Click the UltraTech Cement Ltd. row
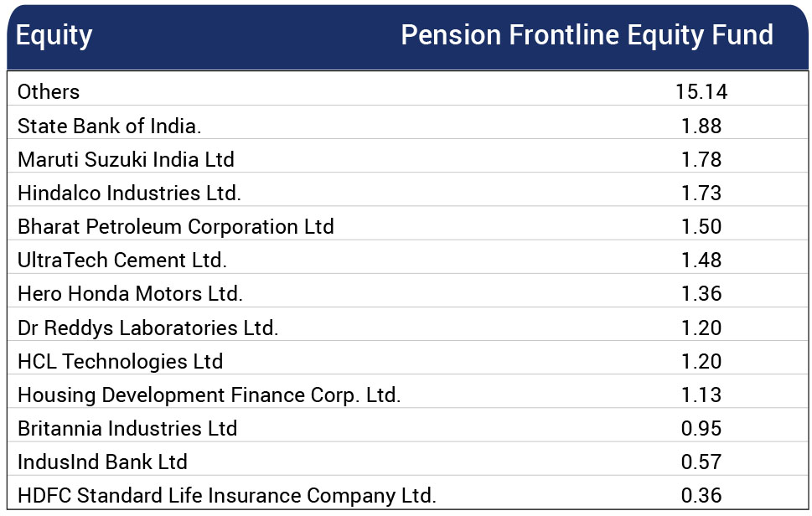The image size is (812, 516). [407, 261]
